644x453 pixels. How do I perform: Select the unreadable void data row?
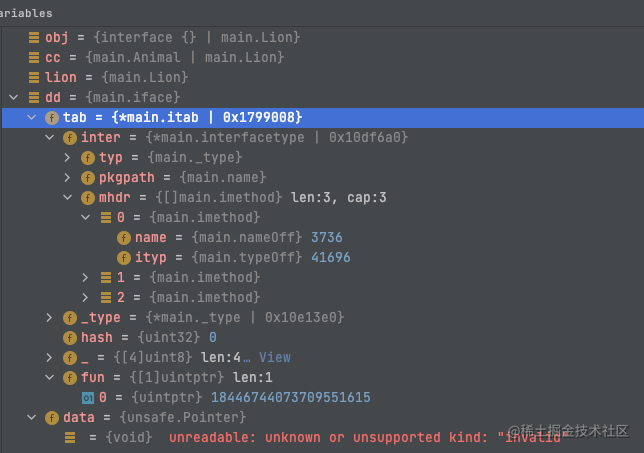pyautogui.click(x=300, y=438)
